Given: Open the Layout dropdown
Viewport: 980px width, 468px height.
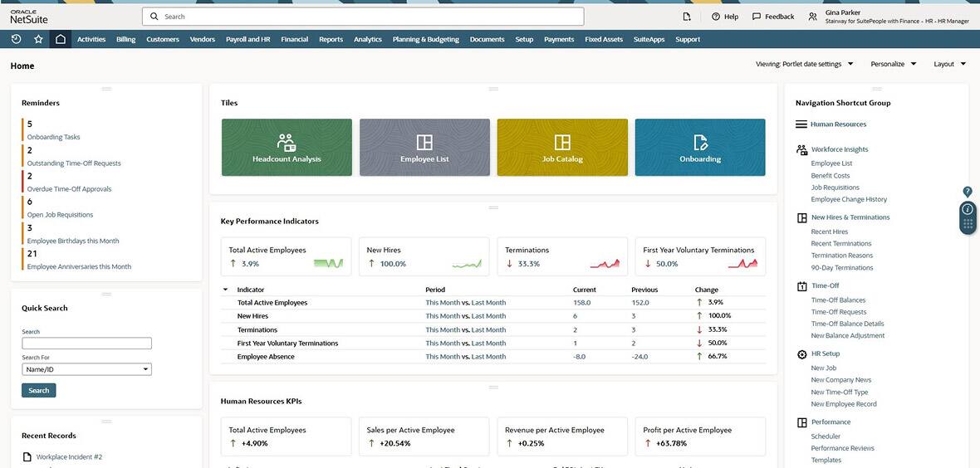Looking at the screenshot, I should [949, 64].
